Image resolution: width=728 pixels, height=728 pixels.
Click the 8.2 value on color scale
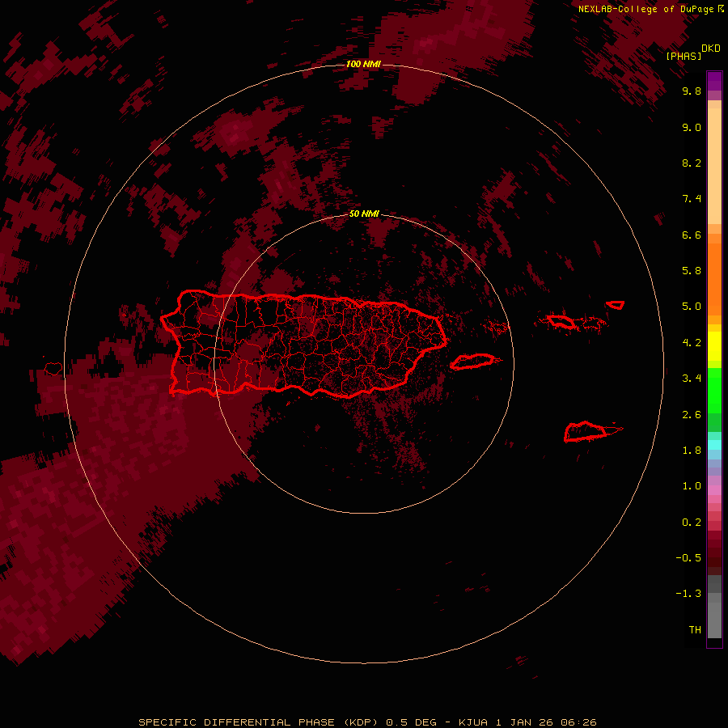[x=692, y=163]
